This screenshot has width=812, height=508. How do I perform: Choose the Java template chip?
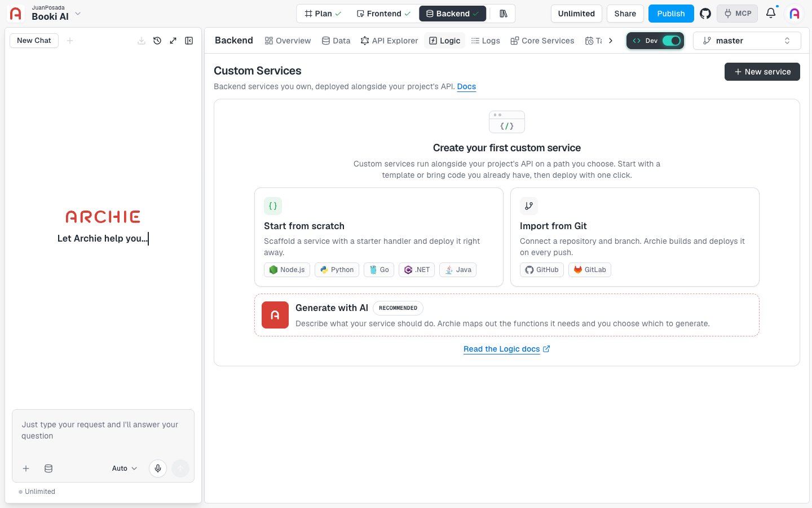458,270
